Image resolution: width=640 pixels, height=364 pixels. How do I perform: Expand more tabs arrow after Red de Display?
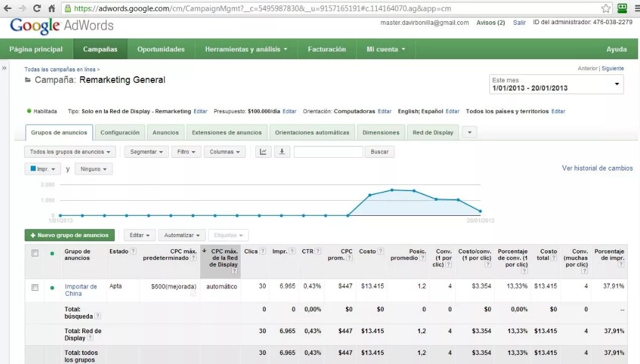click(x=470, y=132)
